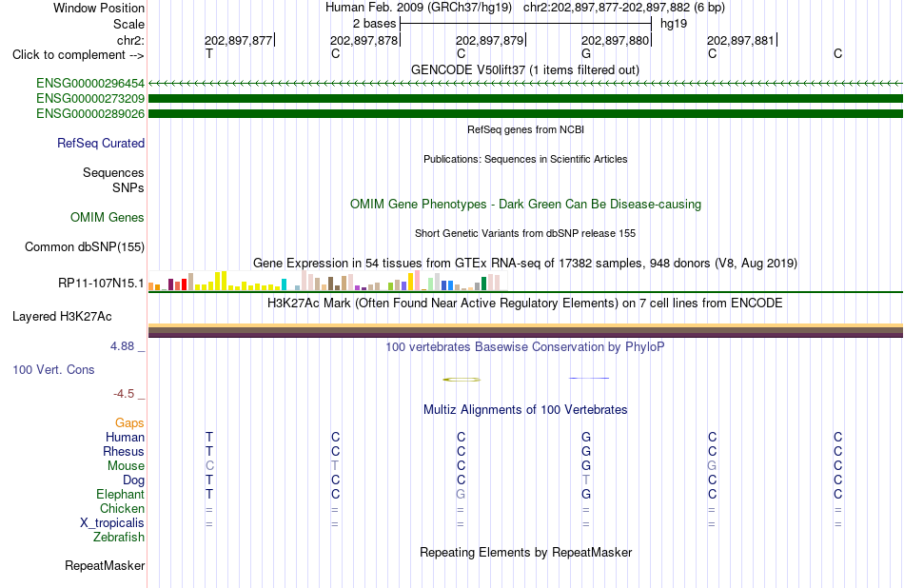Click the Sequences track label
The image size is (904, 588).
(113, 172)
